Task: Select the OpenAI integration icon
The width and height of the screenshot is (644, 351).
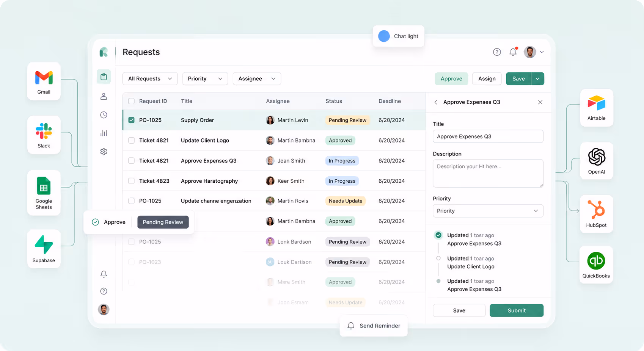Action: (x=597, y=157)
